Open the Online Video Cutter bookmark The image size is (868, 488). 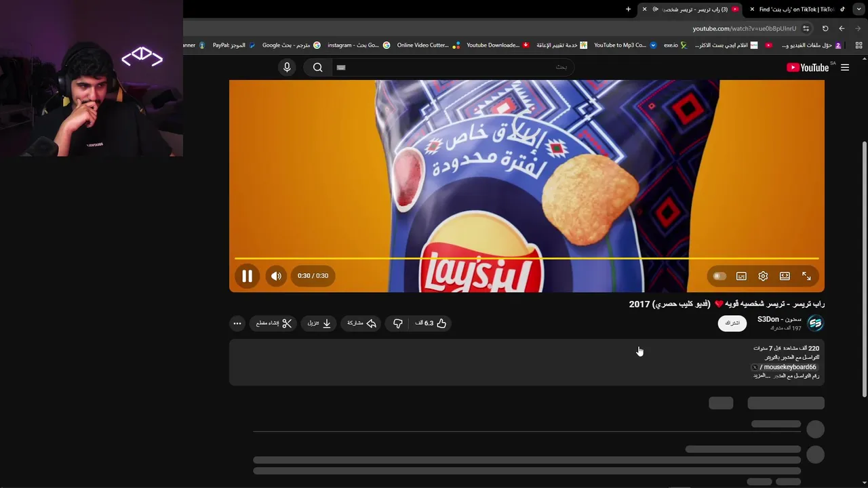(428, 45)
